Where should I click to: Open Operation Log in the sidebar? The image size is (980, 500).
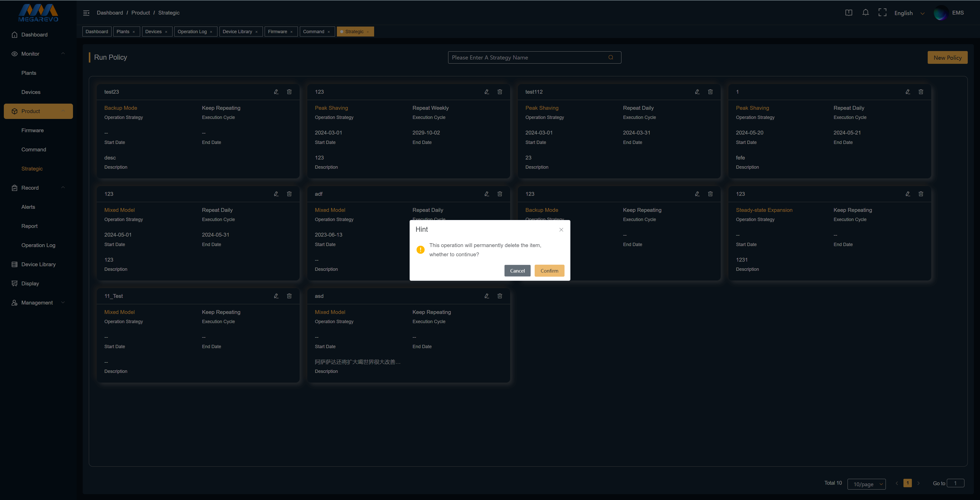[x=38, y=245]
